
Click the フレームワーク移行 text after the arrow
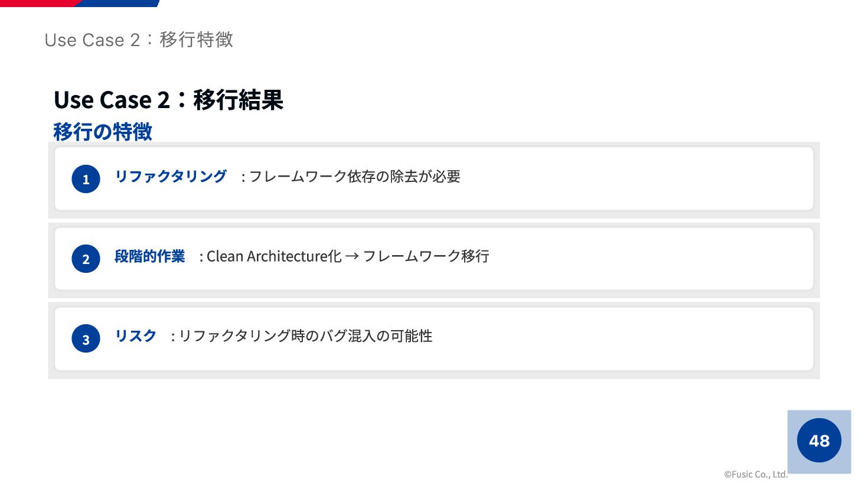pyautogui.click(x=426, y=256)
